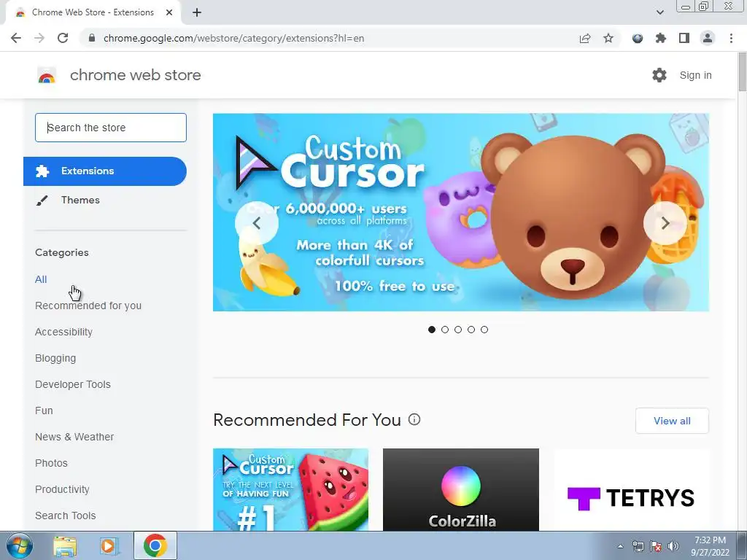Open the volume speaker tray icon

pyautogui.click(x=673, y=546)
